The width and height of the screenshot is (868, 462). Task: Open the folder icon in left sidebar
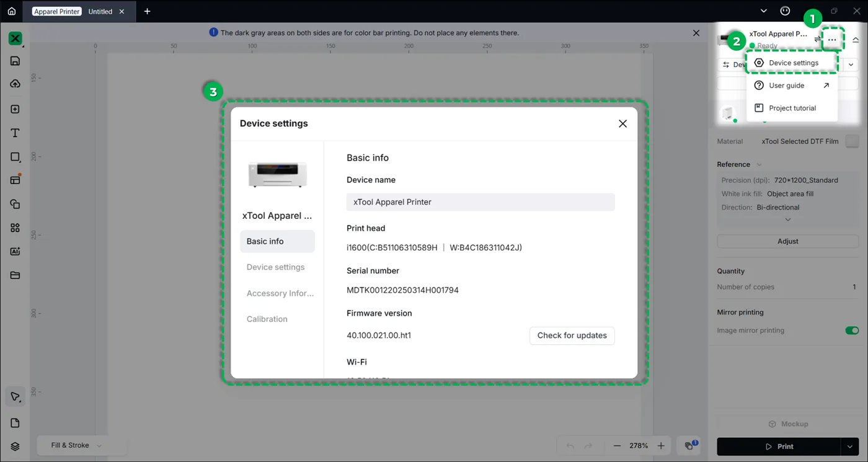[x=15, y=275]
